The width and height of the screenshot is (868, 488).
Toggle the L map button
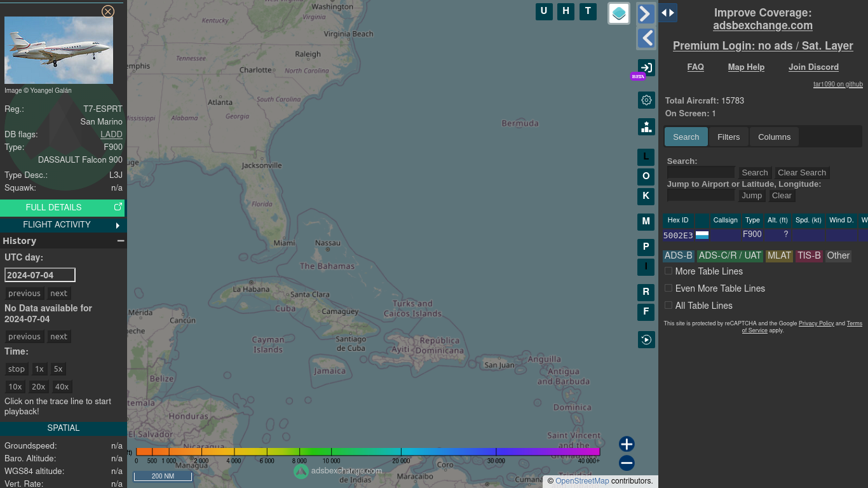[646, 157]
